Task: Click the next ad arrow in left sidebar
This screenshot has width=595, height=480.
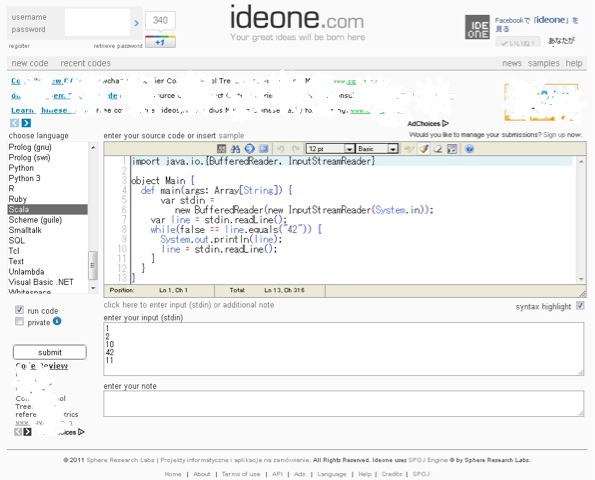Action: [27, 432]
